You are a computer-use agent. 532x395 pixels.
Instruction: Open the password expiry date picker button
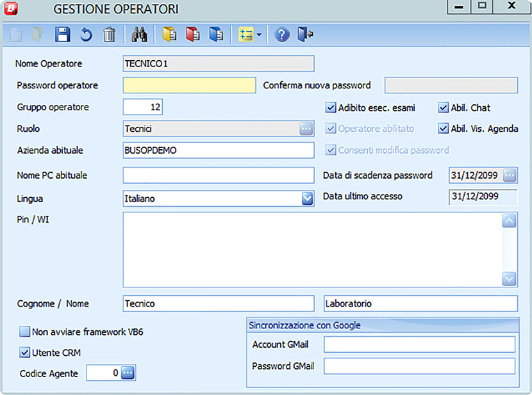[x=510, y=175]
